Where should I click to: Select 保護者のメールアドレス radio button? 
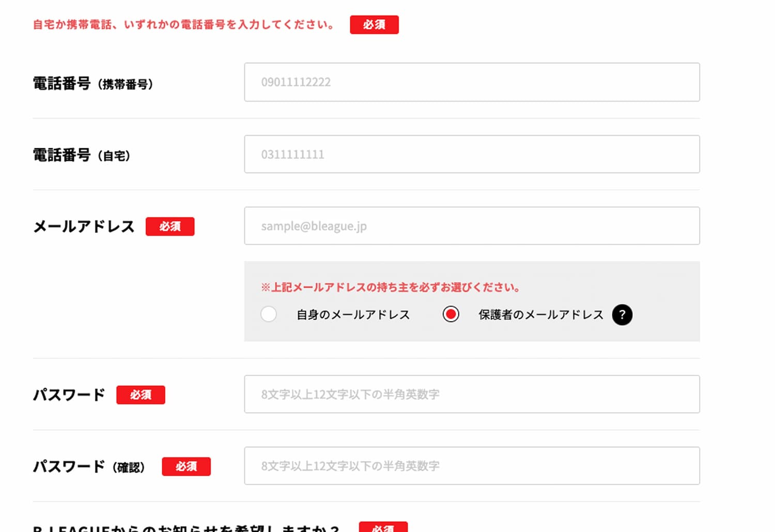pyautogui.click(x=451, y=314)
